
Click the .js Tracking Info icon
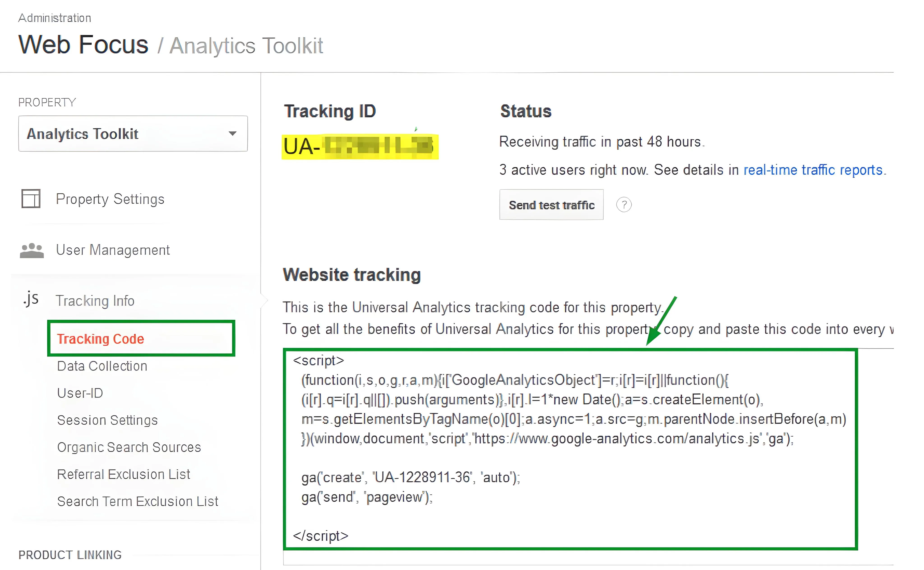[x=31, y=299]
